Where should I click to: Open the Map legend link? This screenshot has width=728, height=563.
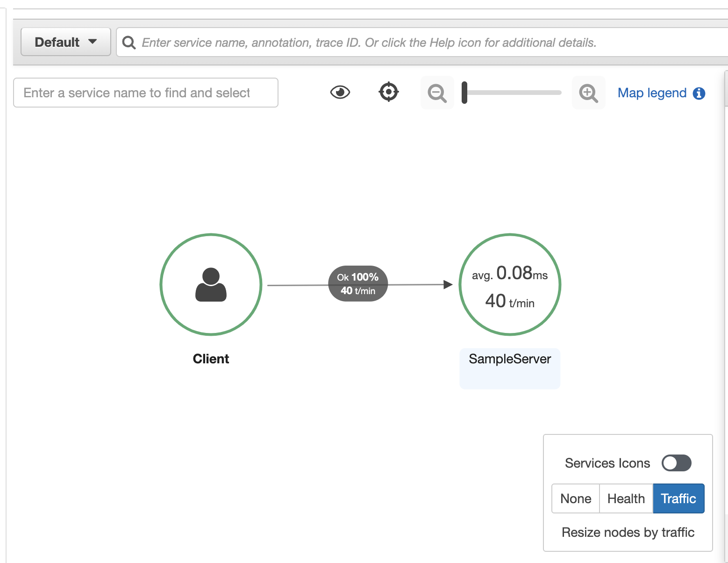pyautogui.click(x=652, y=93)
